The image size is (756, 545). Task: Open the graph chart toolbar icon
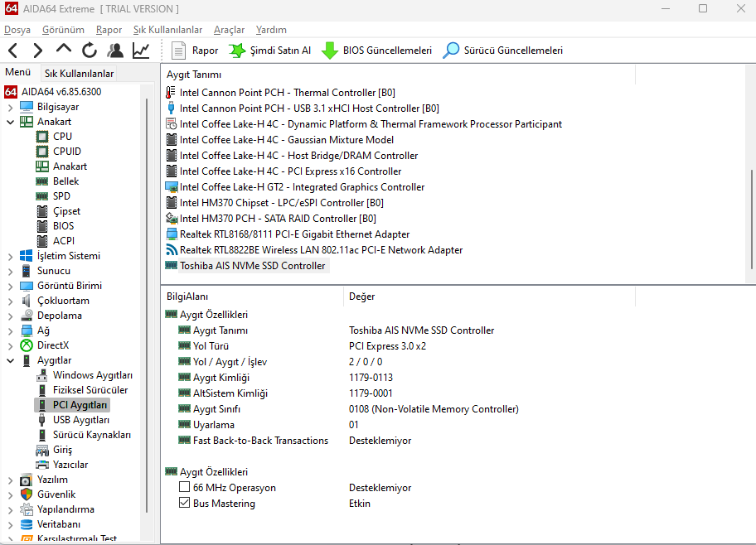click(141, 51)
